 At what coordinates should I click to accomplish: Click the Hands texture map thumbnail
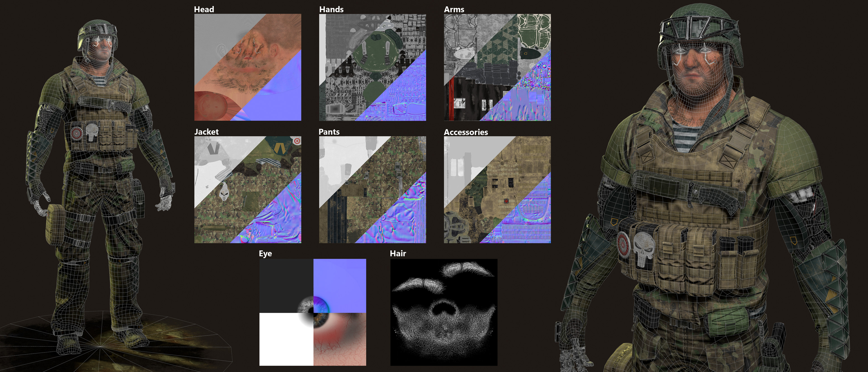(372, 67)
